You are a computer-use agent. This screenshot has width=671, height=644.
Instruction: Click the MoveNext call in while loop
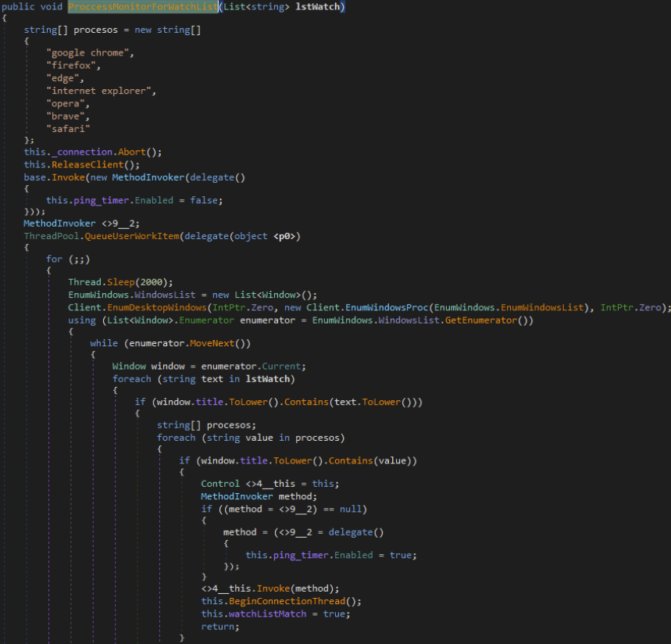[x=212, y=343]
